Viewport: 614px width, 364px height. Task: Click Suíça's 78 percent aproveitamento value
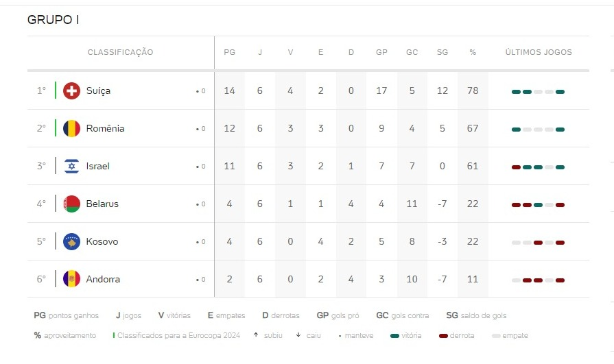(x=473, y=90)
